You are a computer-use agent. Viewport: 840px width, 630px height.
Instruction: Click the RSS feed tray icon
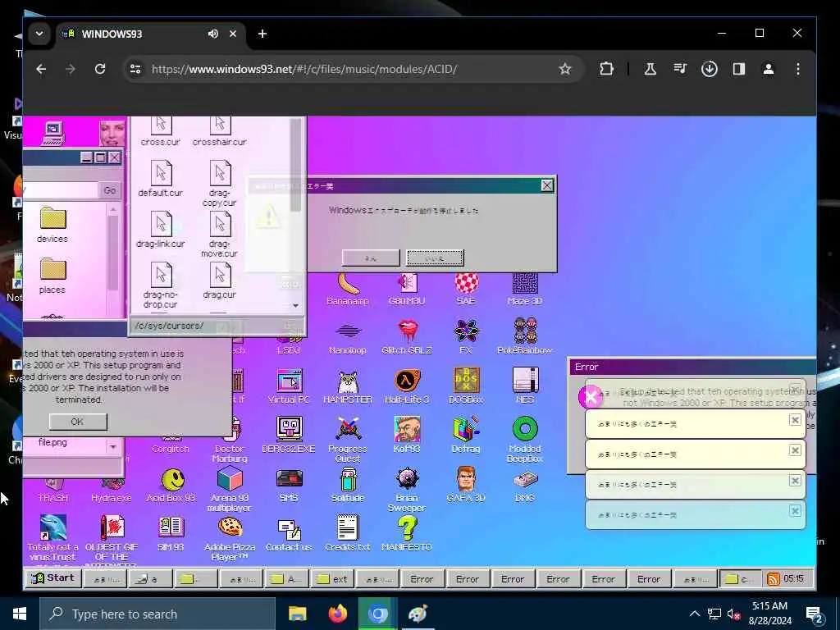(773, 579)
